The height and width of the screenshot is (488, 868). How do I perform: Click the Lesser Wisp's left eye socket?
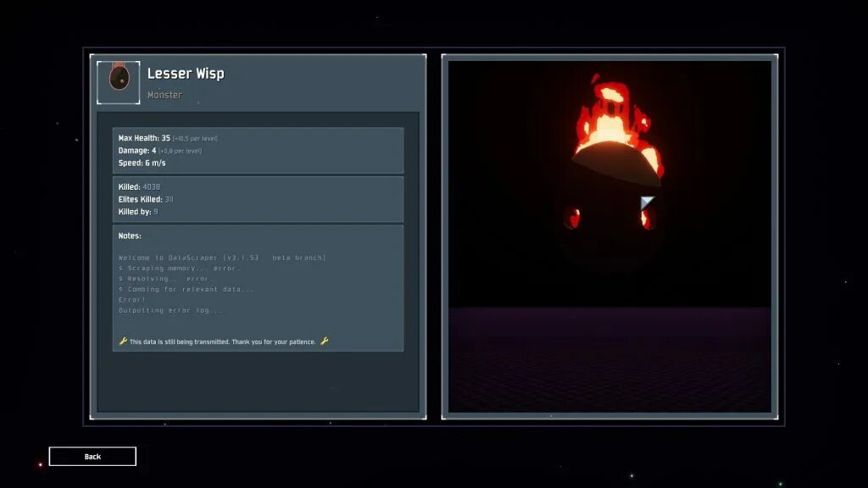pyautogui.click(x=573, y=219)
